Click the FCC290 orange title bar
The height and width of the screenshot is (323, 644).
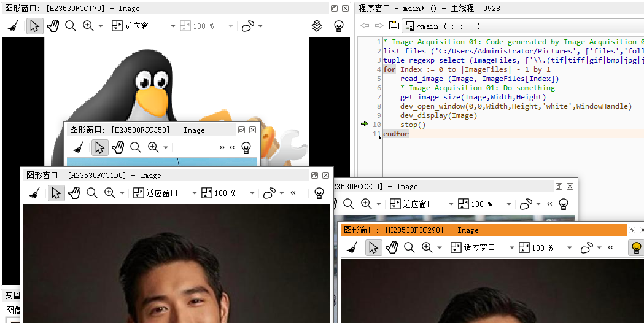click(x=483, y=230)
